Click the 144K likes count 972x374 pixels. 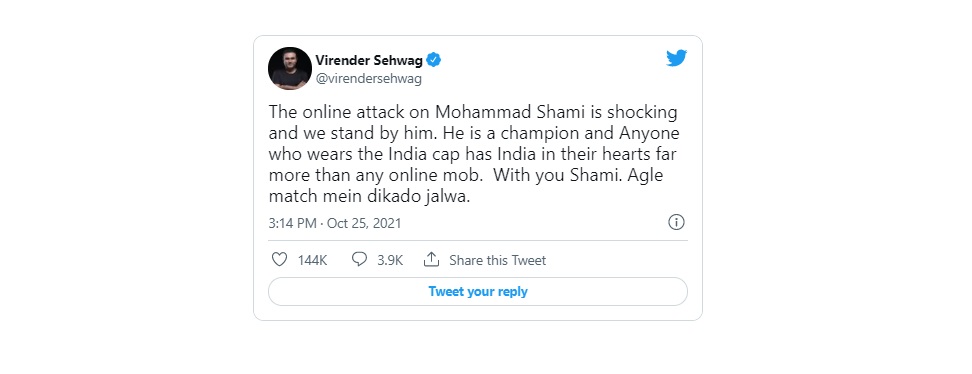click(312, 260)
